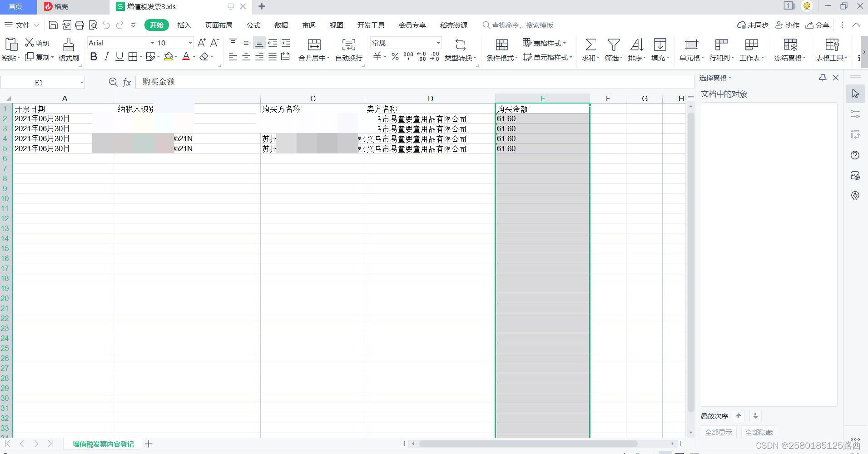Switch to the 数据 ribbon tab
The width and height of the screenshot is (868, 454).
pyautogui.click(x=281, y=25)
